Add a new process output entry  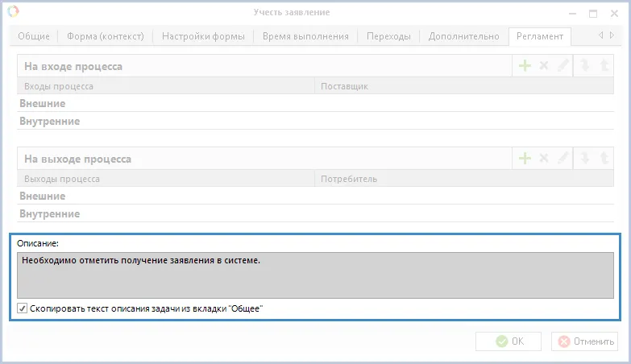[x=525, y=159]
